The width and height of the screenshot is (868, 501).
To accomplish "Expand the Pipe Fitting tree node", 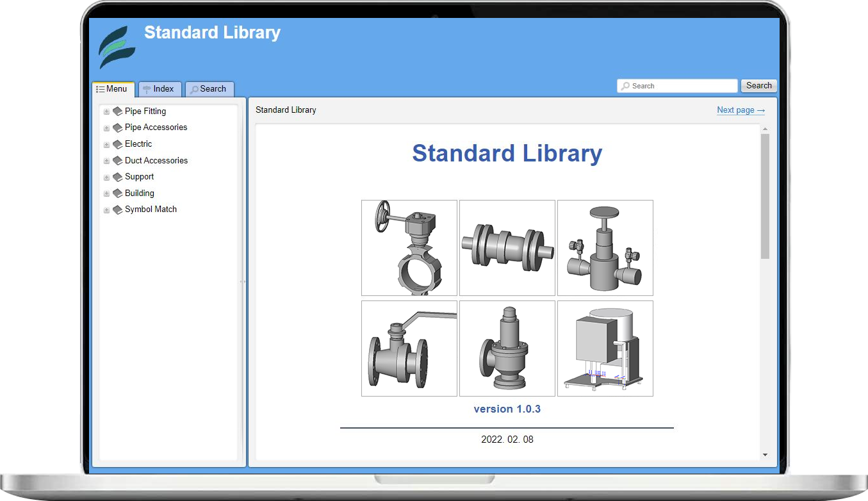I will (106, 111).
